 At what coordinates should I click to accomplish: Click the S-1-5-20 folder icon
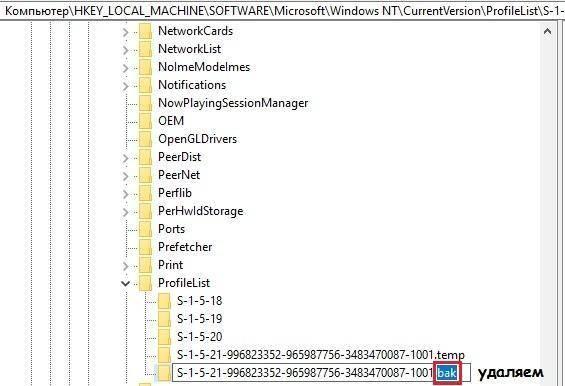(164, 337)
